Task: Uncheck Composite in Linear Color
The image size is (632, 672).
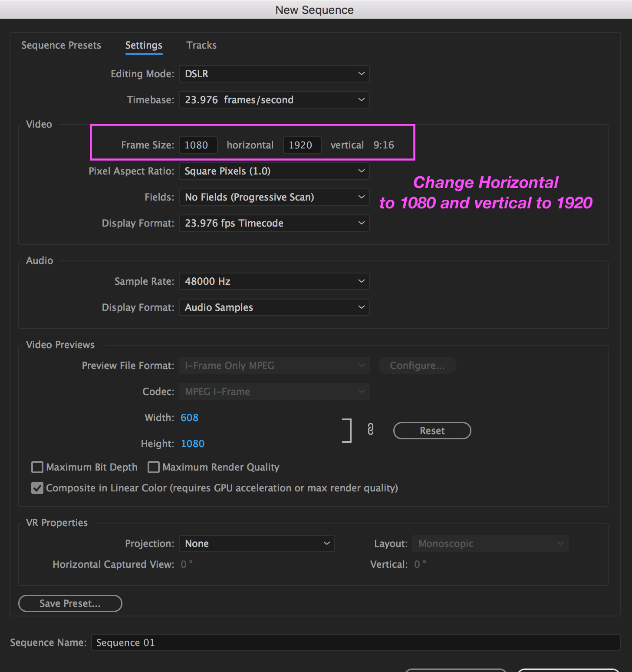Action: [37, 488]
